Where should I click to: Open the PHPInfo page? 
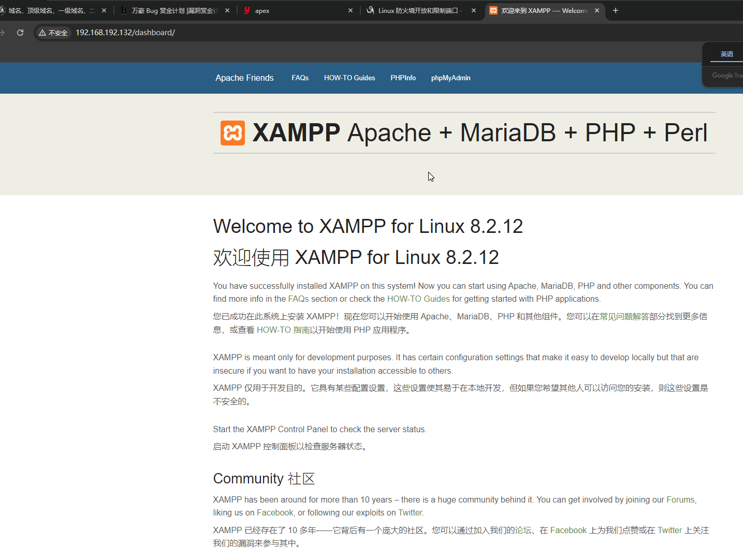(403, 78)
